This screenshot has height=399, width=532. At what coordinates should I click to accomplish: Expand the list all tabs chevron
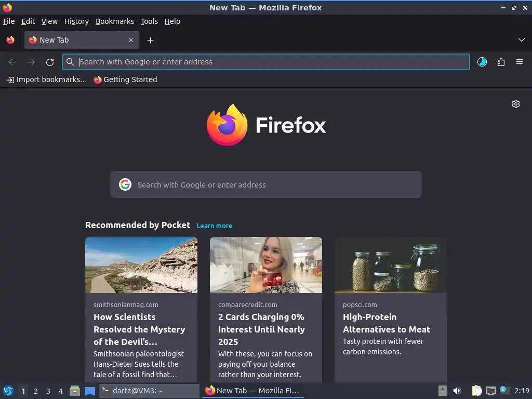point(521,40)
